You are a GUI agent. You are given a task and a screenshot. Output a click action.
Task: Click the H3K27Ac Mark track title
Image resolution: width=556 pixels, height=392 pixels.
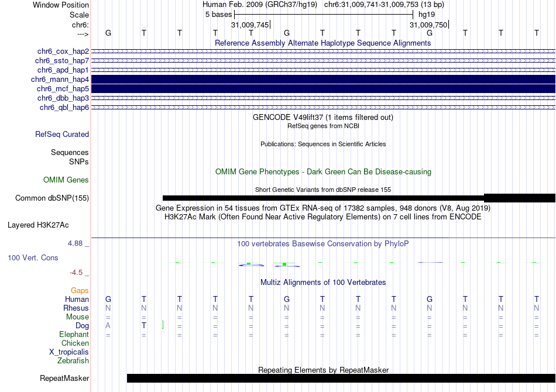coord(323,216)
